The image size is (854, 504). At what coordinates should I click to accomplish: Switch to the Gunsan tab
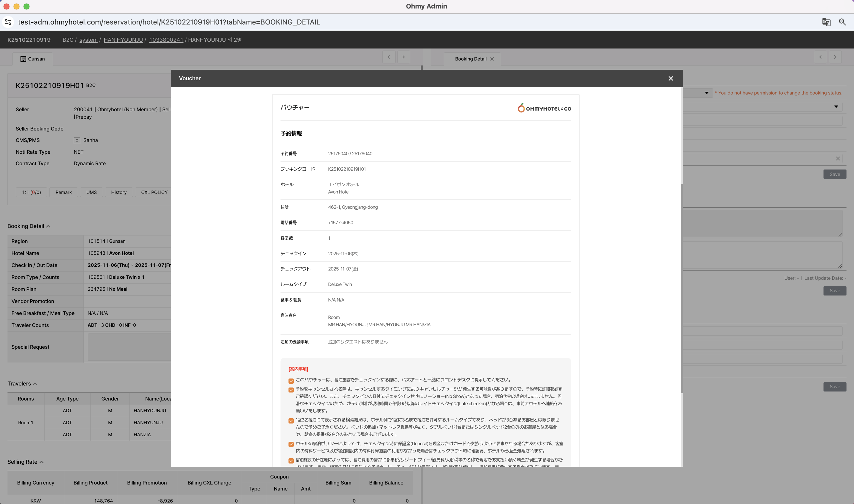[32, 59]
